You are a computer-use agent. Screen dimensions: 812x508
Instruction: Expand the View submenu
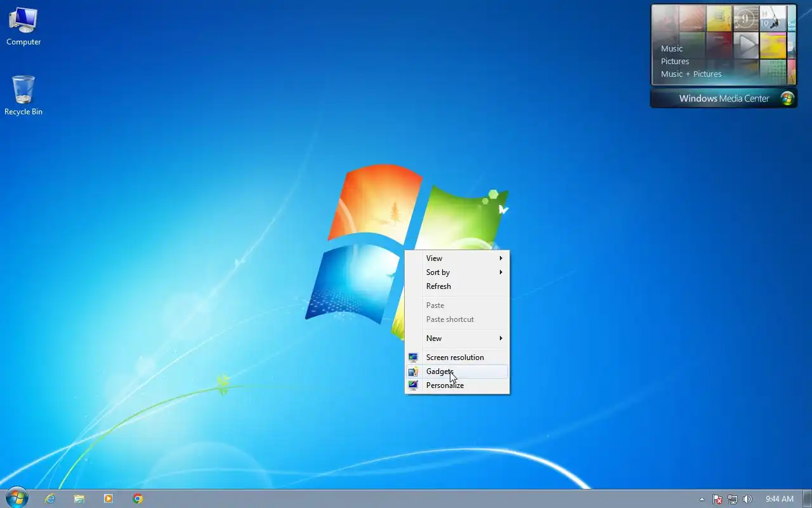tap(457, 258)
